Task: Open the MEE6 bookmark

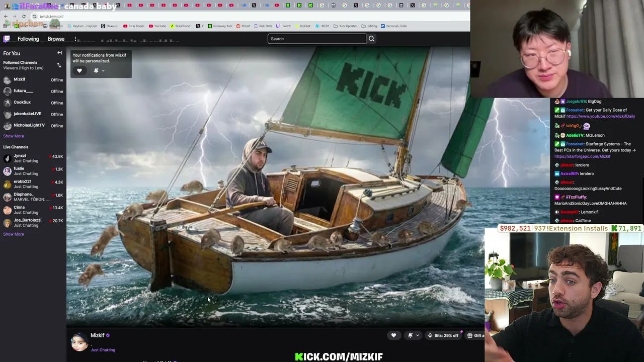Action: (323, 26)
